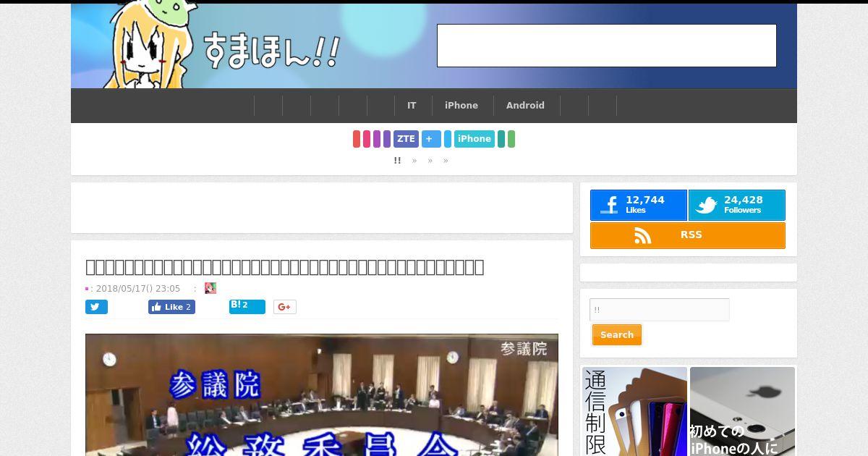Open the 通信制限 sidebar thumbnail
This screenshot has height=456, width=868.
point(634,411)
